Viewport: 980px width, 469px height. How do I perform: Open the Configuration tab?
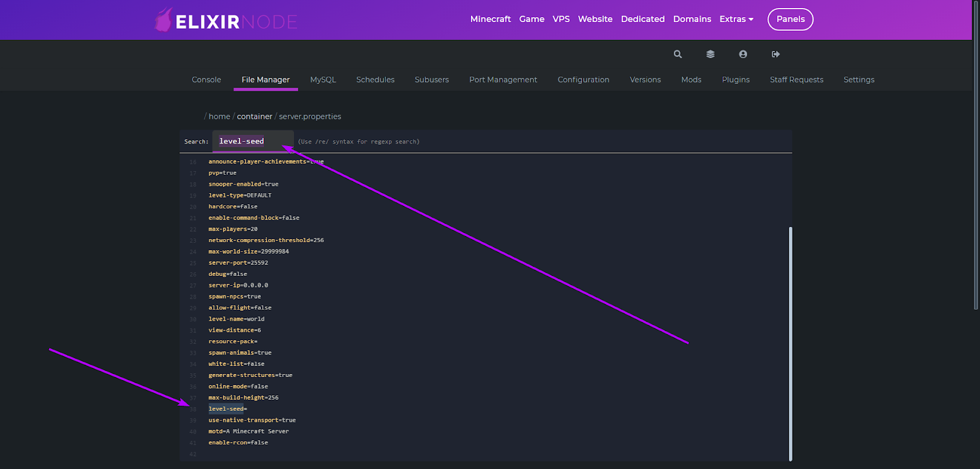click(584, 80)
